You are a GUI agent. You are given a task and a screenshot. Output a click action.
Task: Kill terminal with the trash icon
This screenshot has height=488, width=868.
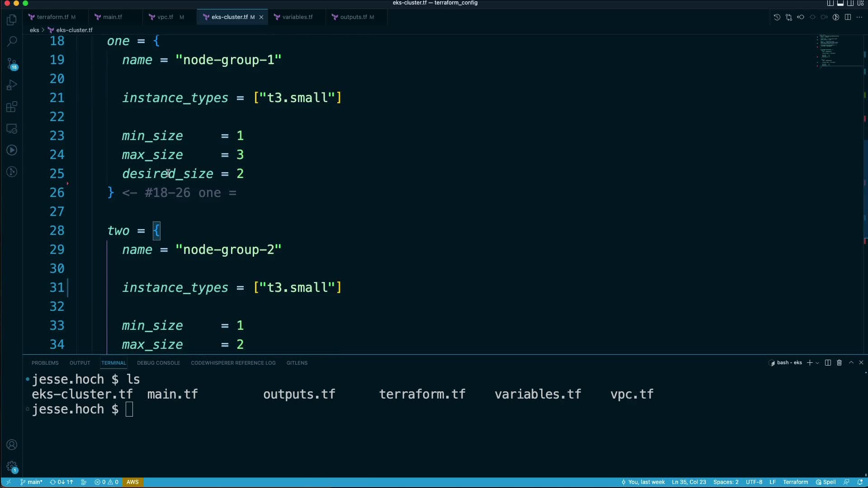click(839, 363)
